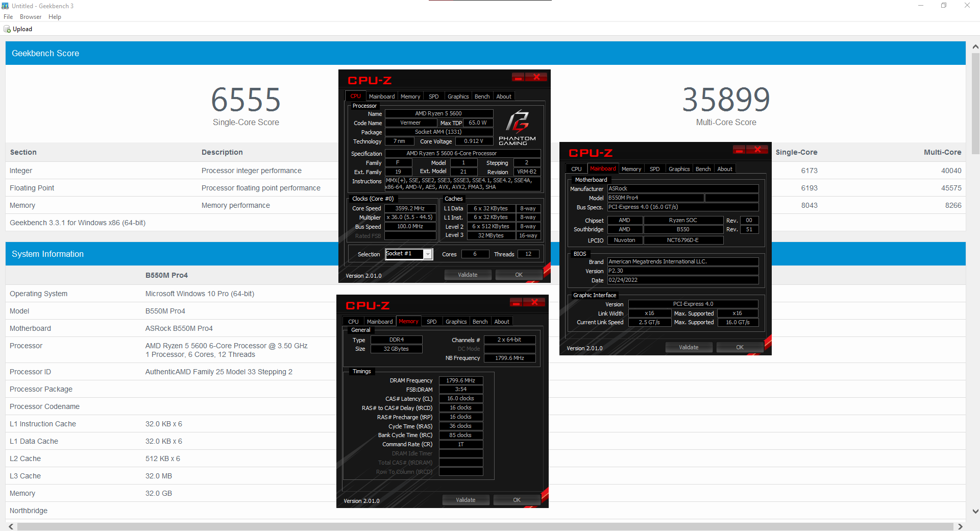The height and width of the screenshot is (531, 980).
Task: Switch to Mainboard tab in CPU window
Action: pos(382,96)
